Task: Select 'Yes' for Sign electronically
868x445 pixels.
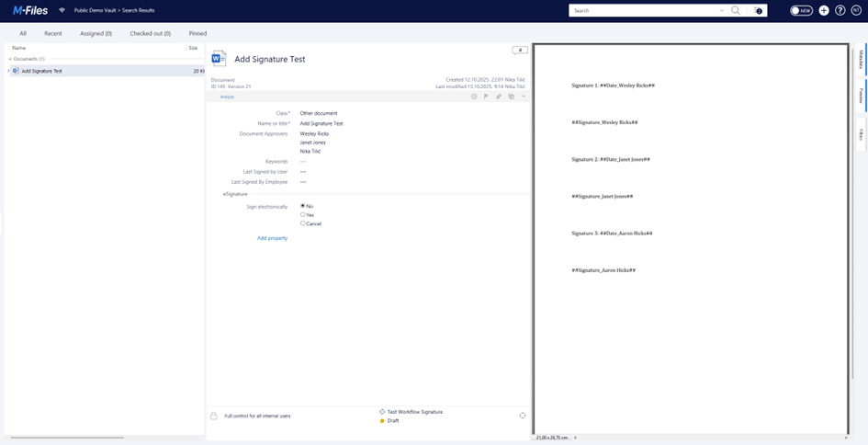Action: pos(303,214)
